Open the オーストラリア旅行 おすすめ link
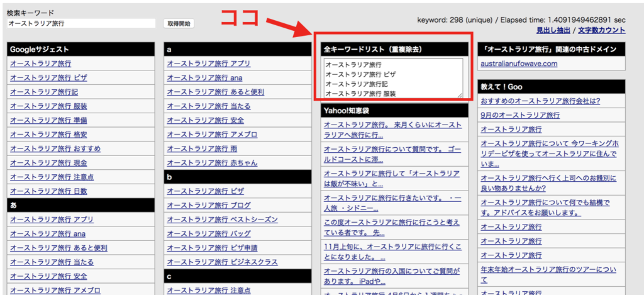The image size is (644, 295). (55, 148)
